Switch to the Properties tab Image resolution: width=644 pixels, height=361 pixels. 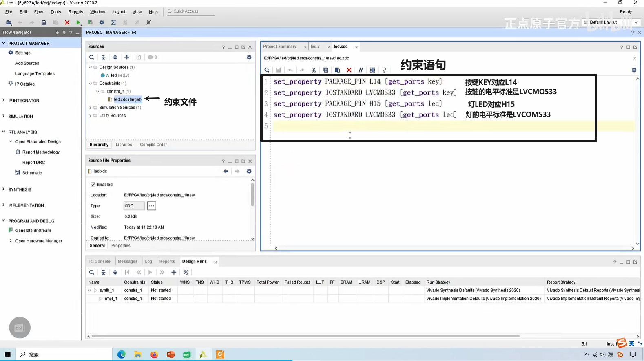point(121,246)
